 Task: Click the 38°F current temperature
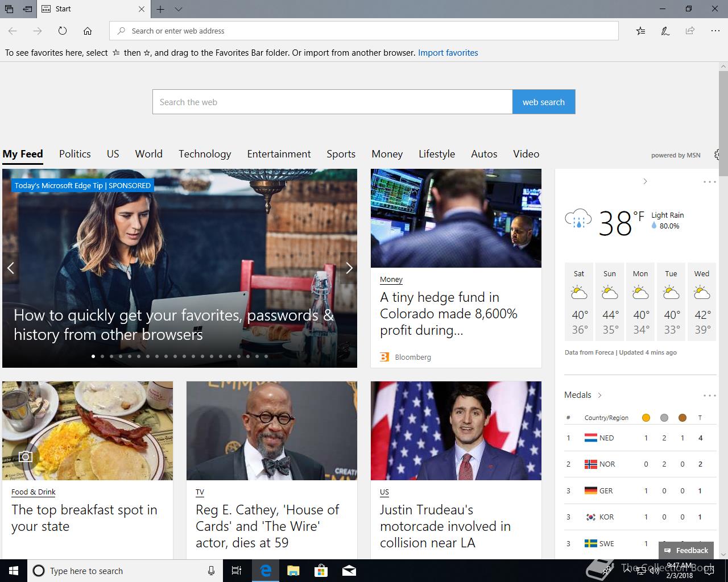[621, 223]
